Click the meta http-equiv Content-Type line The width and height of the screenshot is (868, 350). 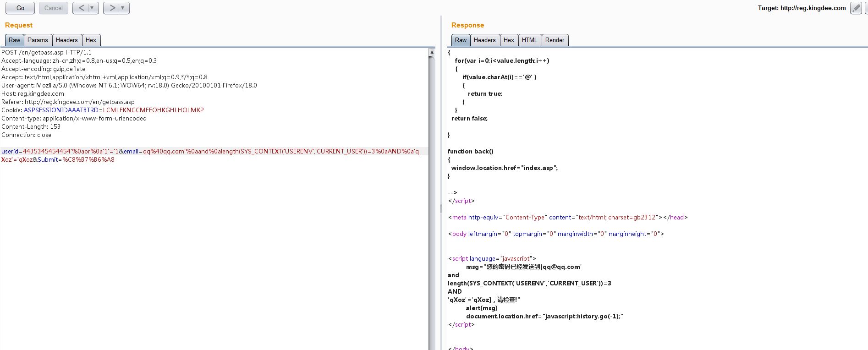point(568,217)
